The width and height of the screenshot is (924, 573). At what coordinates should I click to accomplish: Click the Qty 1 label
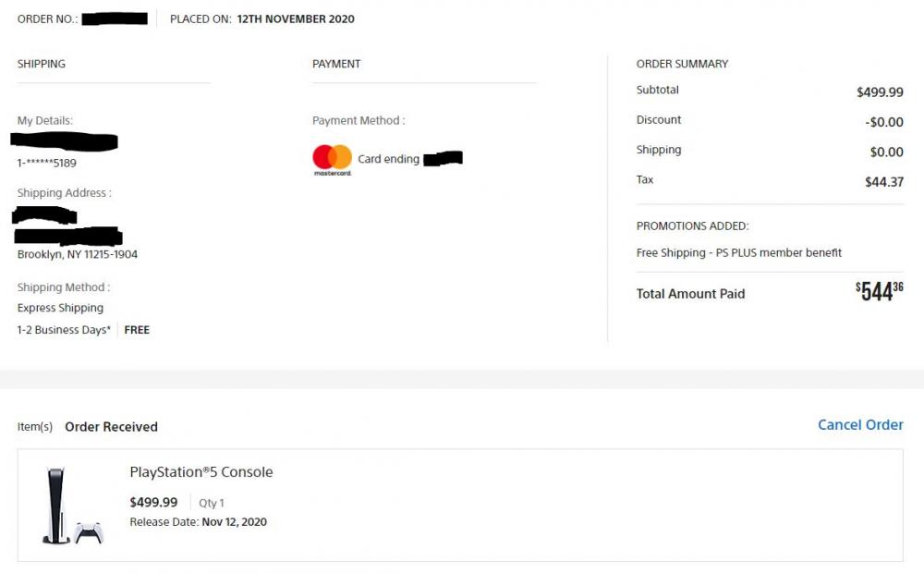pyautogui.click(x=212, y=503)
